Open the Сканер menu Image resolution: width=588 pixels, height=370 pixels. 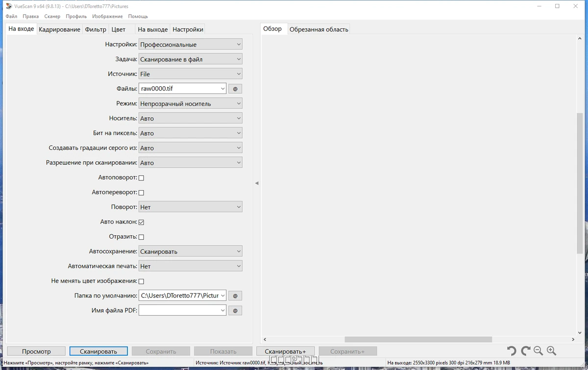pyautogui.click(x=52, y=16)
